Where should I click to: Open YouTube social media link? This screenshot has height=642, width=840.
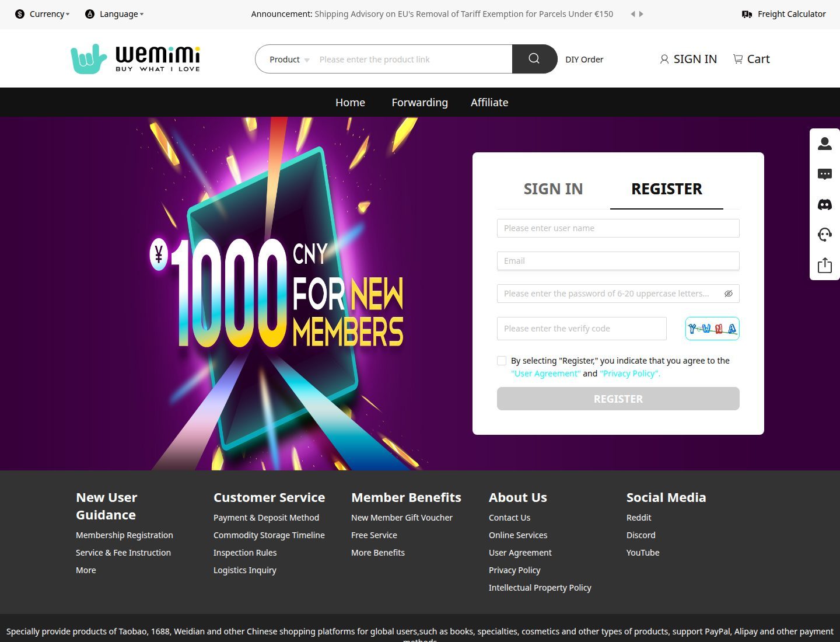tap(643, 553)
